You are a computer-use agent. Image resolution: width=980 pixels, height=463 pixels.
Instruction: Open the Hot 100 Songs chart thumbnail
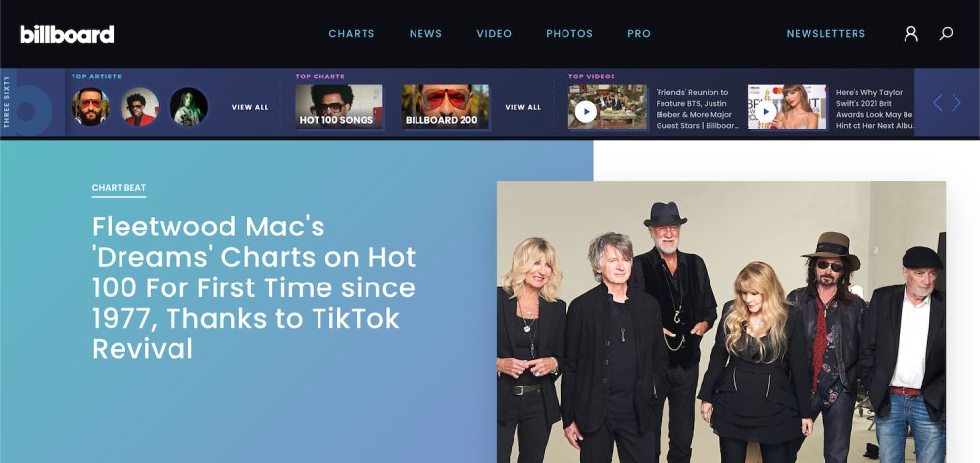339,107
